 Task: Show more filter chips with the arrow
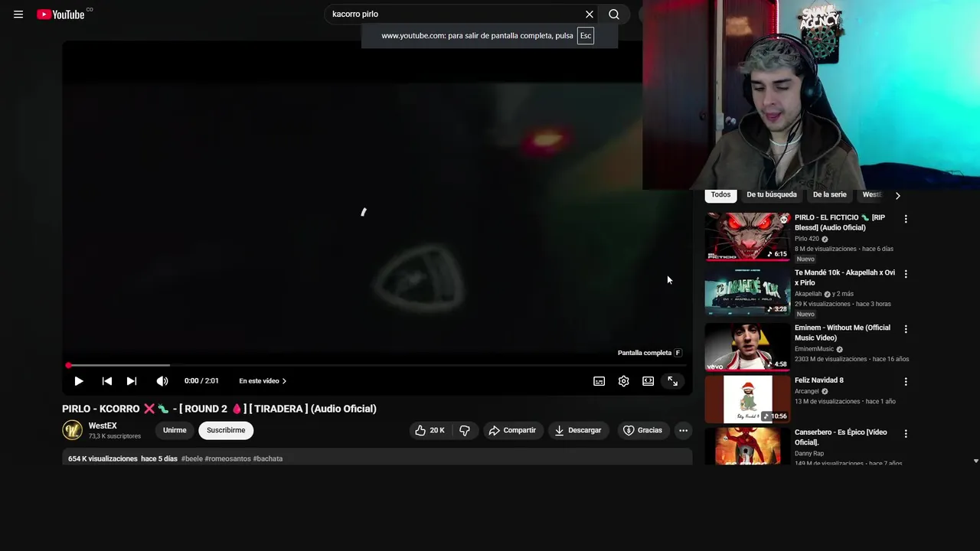897,195
